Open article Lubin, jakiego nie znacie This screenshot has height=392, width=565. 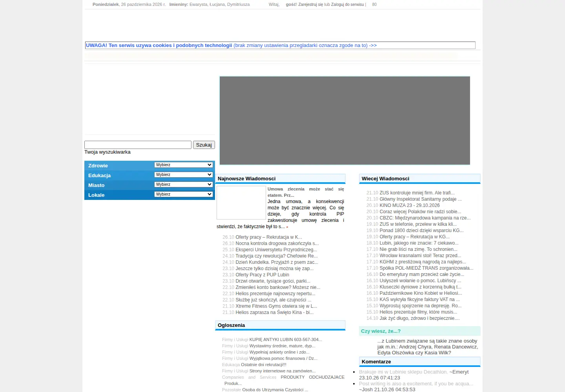(x=419, y=243)
